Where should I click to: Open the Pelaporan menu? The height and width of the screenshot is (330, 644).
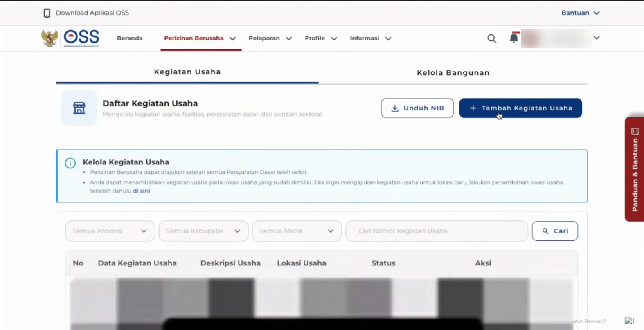[270, 38]
